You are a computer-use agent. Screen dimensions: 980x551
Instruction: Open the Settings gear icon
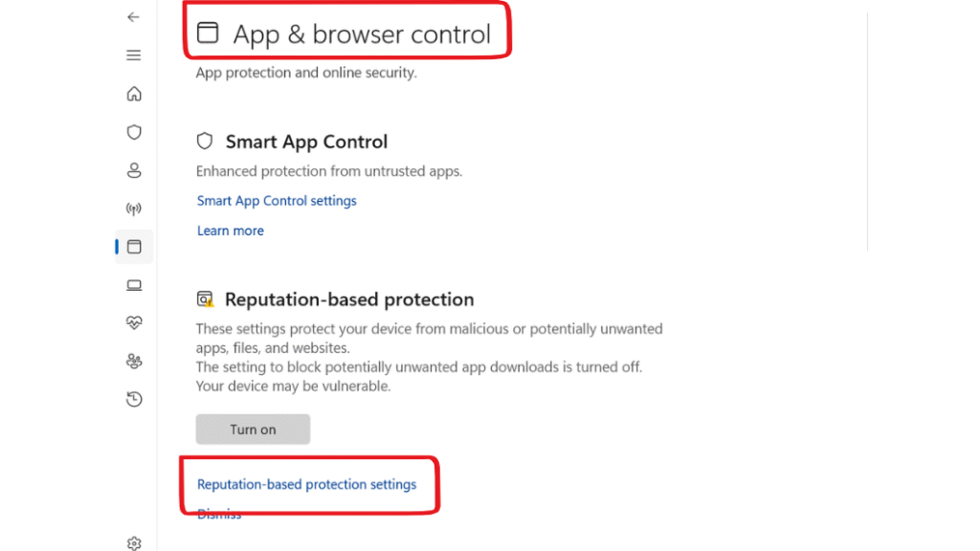coord(134,543)
